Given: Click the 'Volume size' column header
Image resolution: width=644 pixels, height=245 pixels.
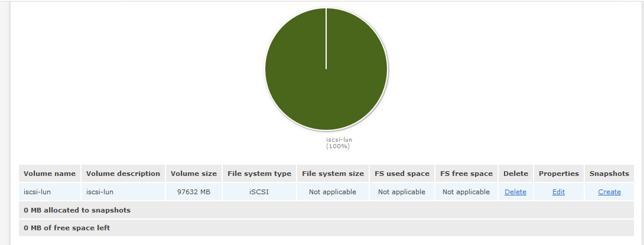Looking at the screenshot, I should tap(194, 174).
